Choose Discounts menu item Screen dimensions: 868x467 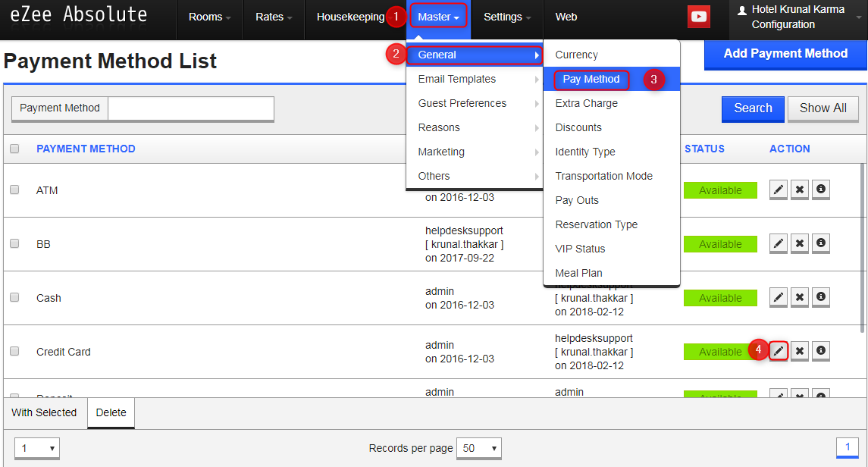point(612,128)
